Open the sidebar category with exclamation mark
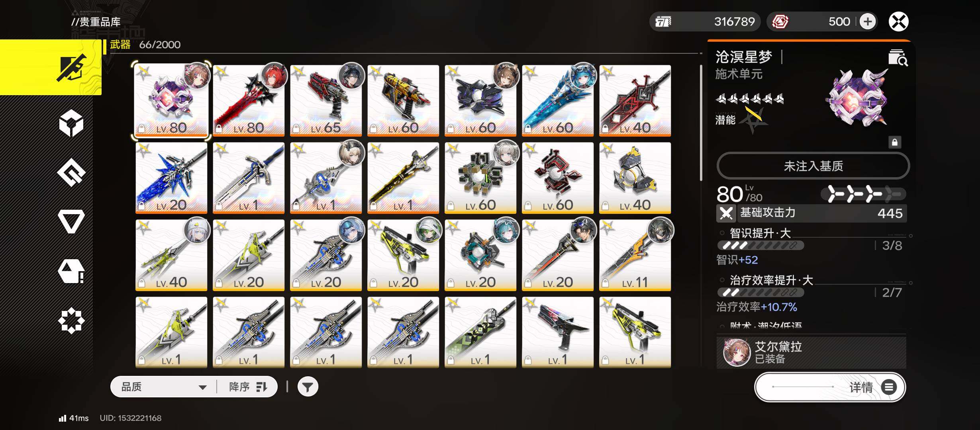Viewport: 980px width, 430px height. pos(71,271)
